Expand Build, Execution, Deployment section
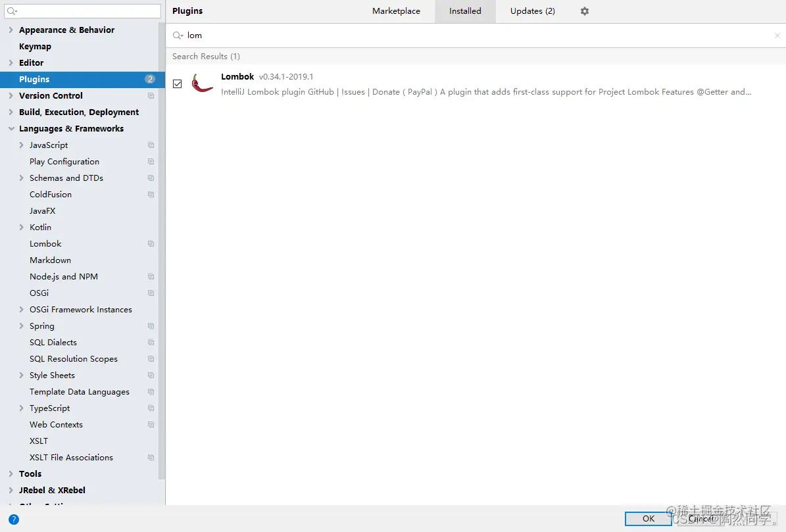 (11, 112)
